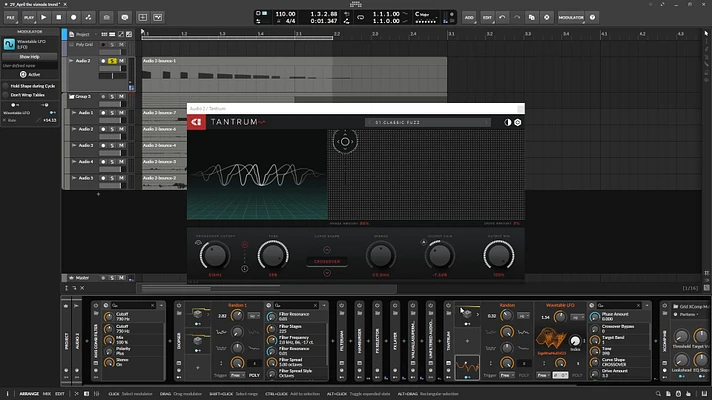Go to next Tantrum preset arrow

pyautogui.click(x=486, y=123)
